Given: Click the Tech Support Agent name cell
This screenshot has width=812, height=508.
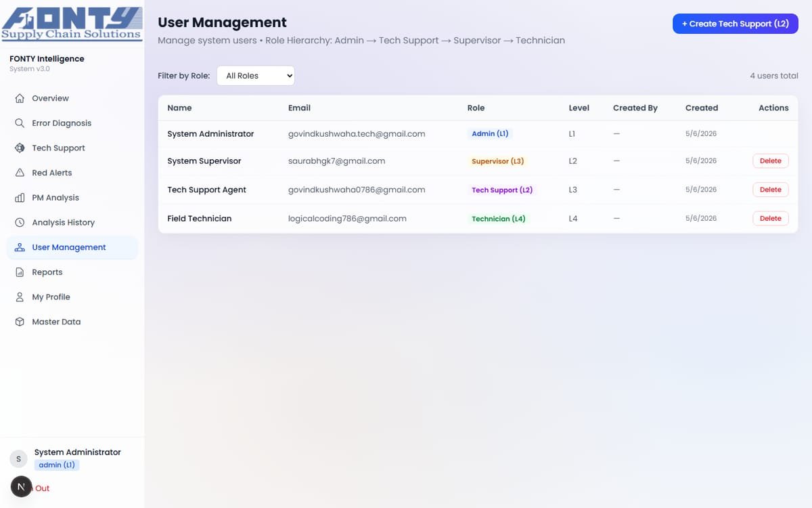Looking at the screenshot, I should 206,190.
